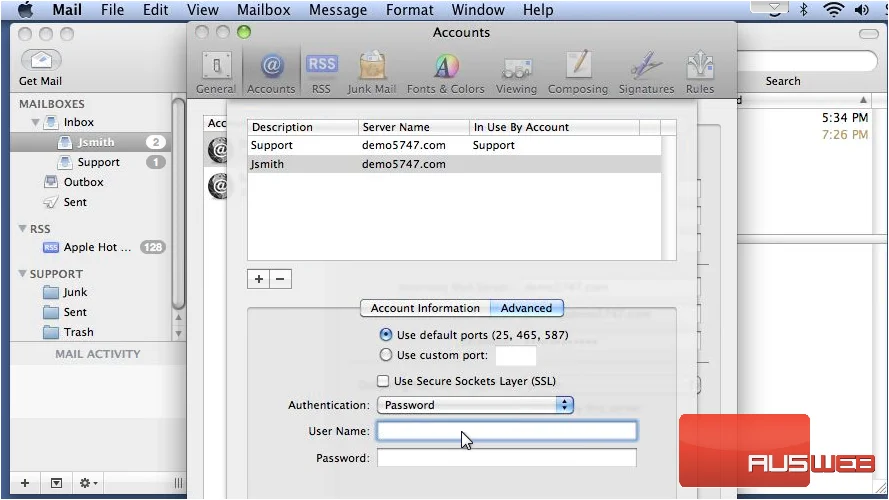Select the Support inbox in sidebar

click(91, 162)
